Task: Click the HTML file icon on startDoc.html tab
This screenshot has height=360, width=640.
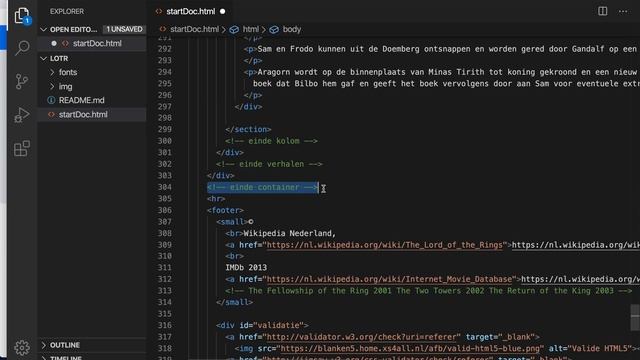Action: (159, 11)
